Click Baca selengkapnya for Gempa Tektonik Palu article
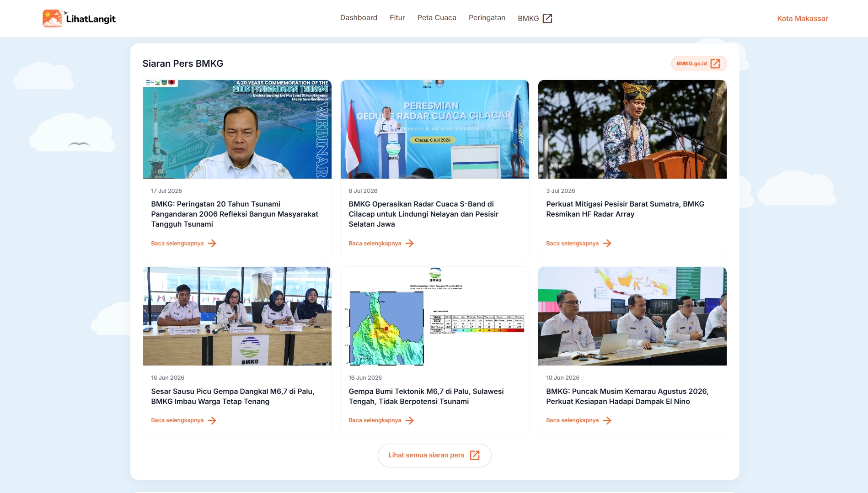The image size is (868, 493). pos(375,420)
